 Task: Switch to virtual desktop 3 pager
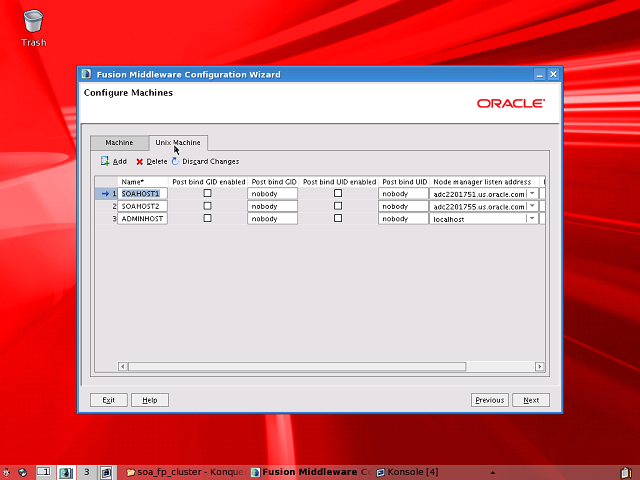[x=87, y=472]
